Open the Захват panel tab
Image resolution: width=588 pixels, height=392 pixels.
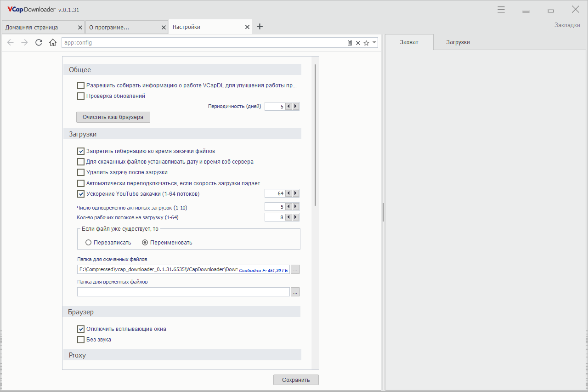click(x=409, y=42)
